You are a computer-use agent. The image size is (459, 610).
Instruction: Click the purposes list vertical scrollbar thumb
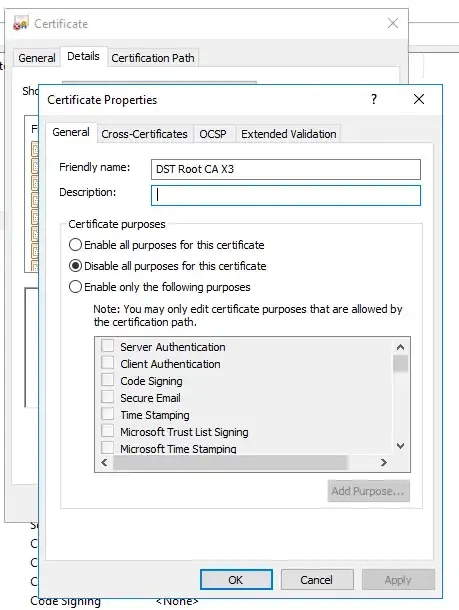(x=400, y=364)
